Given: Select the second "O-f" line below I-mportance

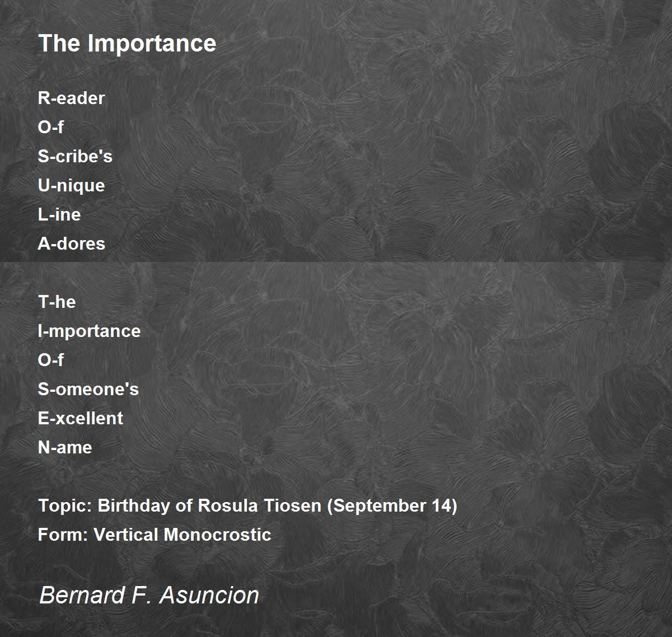Looking at the screenshot, I should tap(50, 360).
